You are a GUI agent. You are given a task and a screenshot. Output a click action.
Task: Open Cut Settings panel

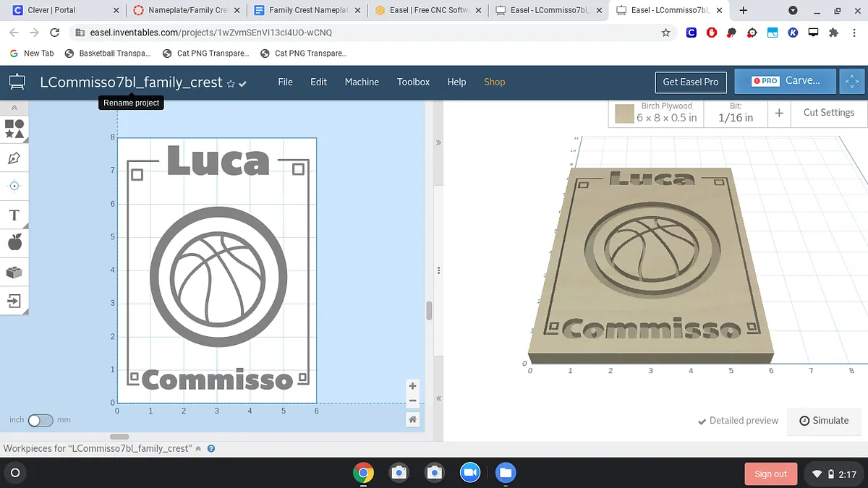(x=829, y=112)
